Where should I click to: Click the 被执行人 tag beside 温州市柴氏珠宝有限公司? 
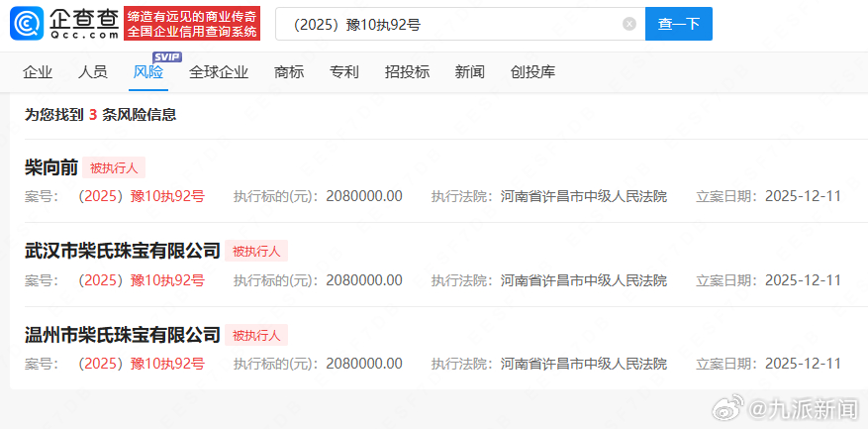pyautogui.click(x=256, y=335)
